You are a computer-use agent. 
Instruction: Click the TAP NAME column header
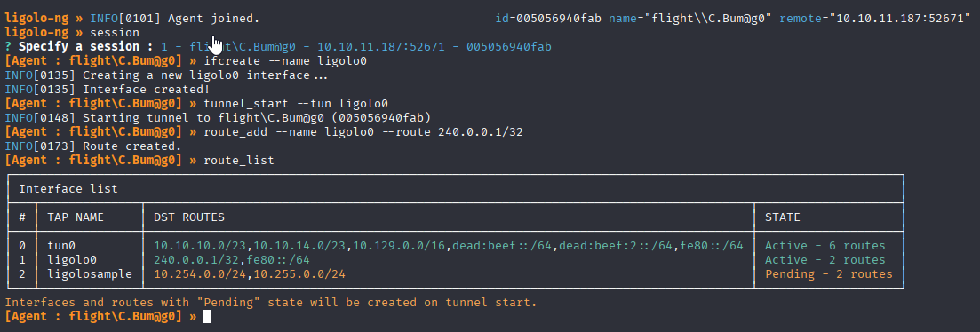click(x=76, y=217)
